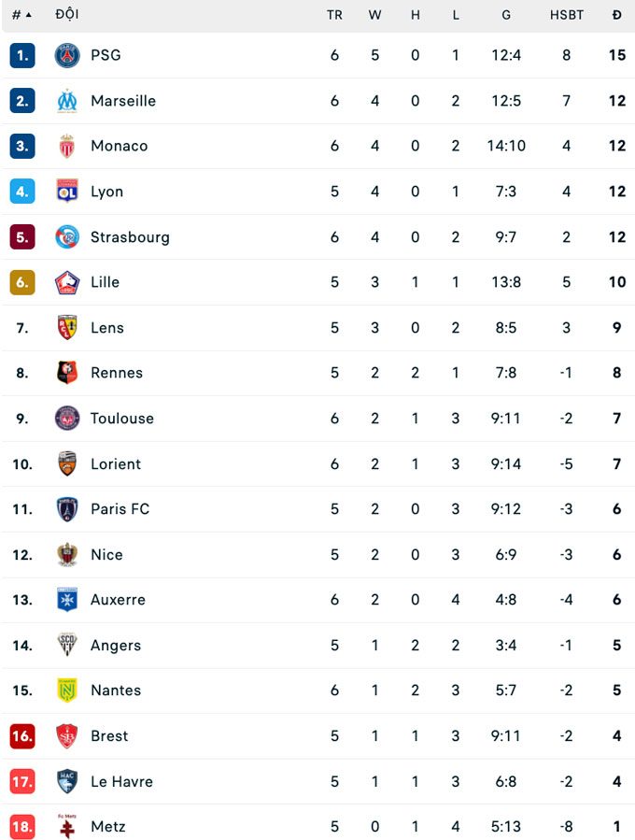Open the Toulouse team name link

(122, 419)
